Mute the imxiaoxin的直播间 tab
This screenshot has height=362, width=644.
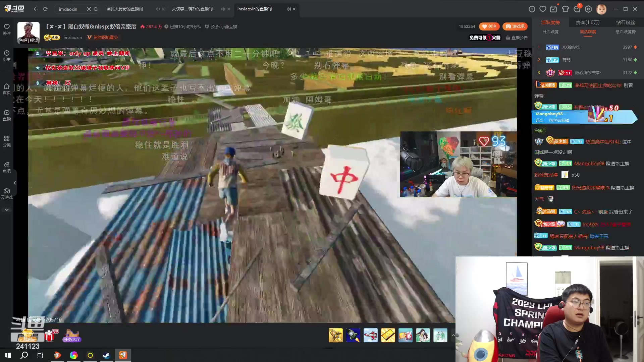point(288,9)
